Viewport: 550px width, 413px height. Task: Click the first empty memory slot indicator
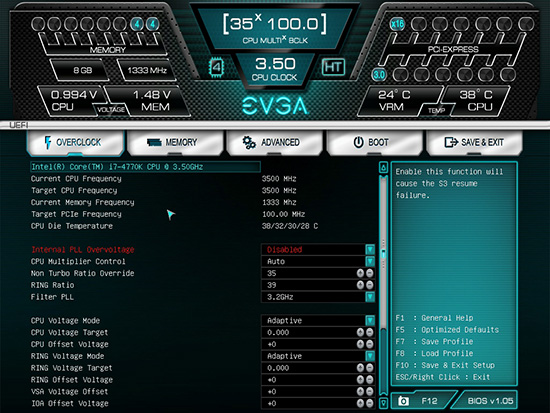38,24
